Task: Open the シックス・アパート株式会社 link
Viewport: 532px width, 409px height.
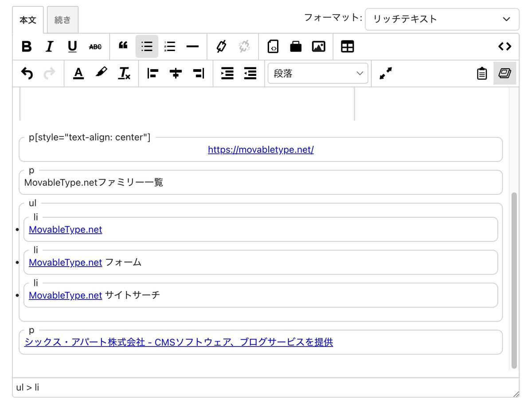Action: [x=179, y=342]
